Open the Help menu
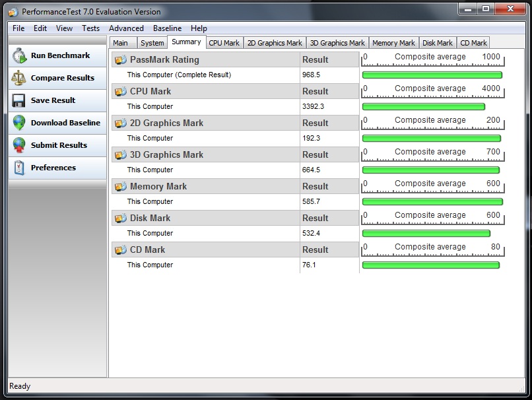 click(x=199, y=28)
